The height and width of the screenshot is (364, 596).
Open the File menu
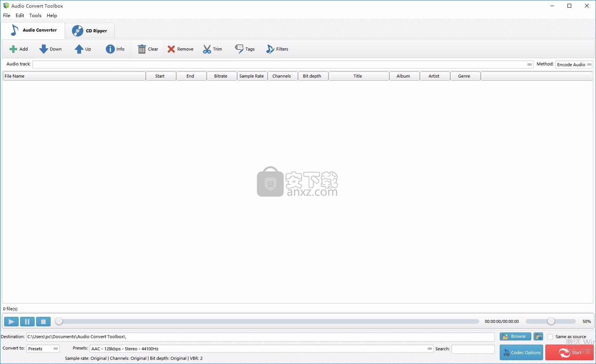point(7,16)
